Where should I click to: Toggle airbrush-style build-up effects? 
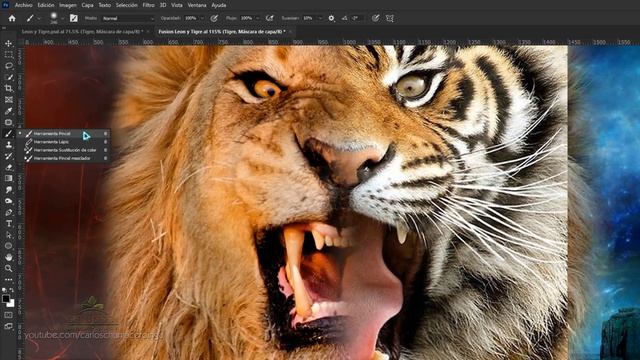(269, 18)
